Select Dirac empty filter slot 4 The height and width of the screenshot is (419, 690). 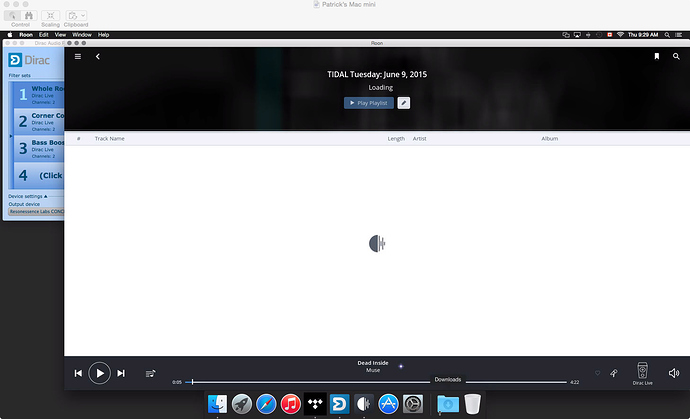pyautogui.click(x=39, y=176)
